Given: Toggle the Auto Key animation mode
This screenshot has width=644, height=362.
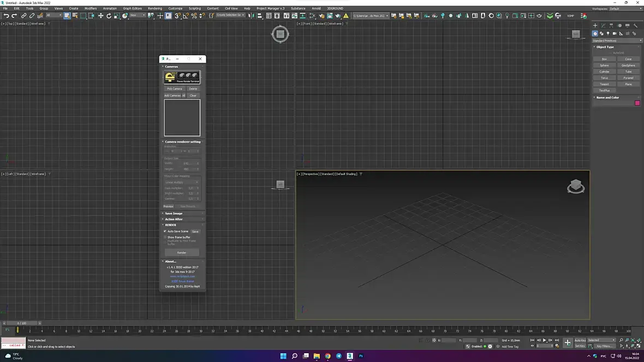Looking at the screenshot, I should (x=580, y=340).
